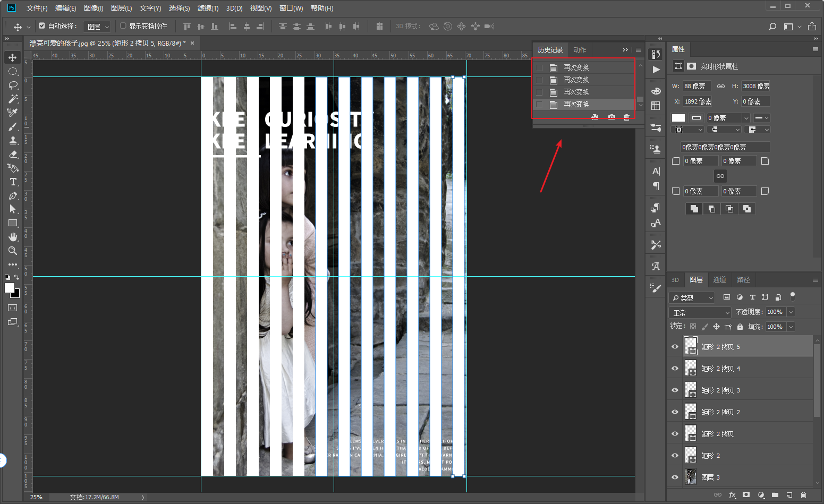Select the Elliptical Marquee tool
Screen dimensions: 824x504
[x=13, y=71]
